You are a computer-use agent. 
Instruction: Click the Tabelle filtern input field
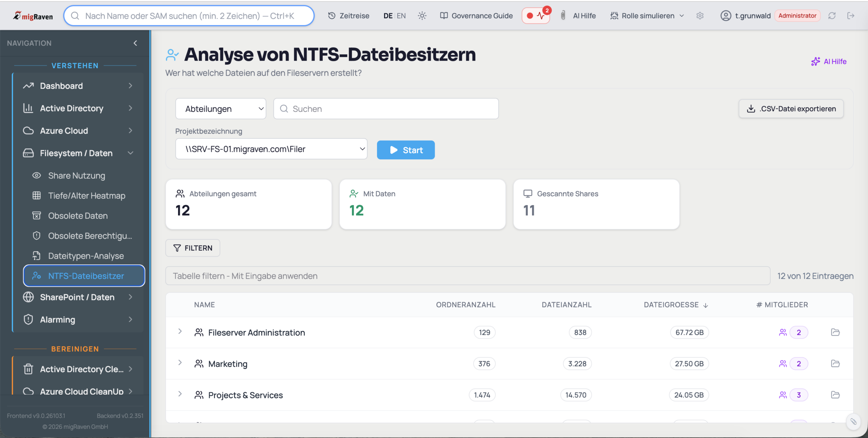click(x=468, y=276)
